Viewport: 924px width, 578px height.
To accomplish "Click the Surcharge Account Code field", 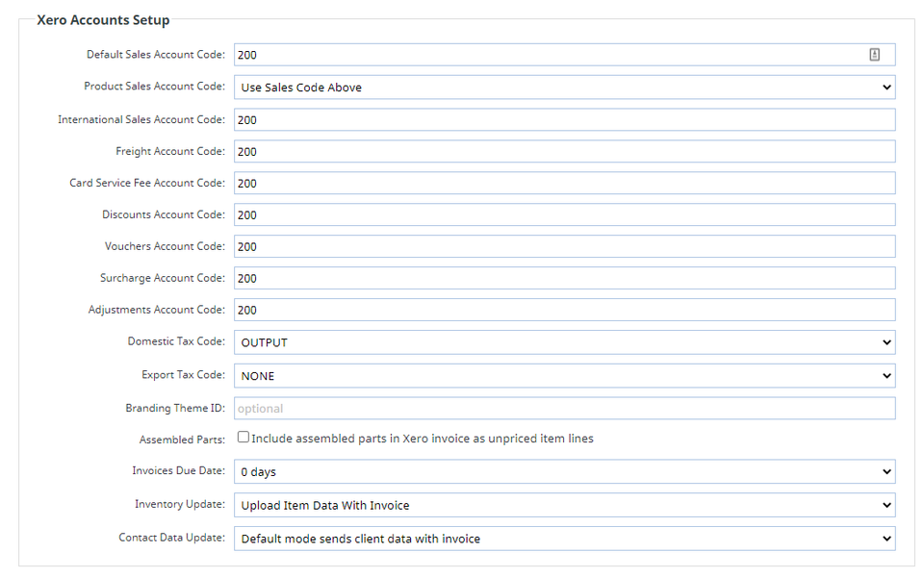I will 564,278.
